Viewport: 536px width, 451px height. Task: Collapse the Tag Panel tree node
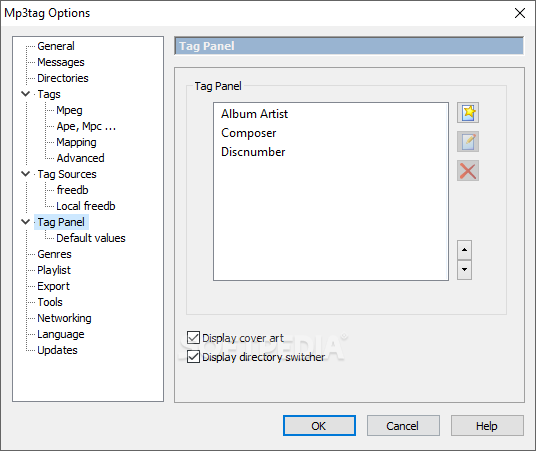click(26, 222)
